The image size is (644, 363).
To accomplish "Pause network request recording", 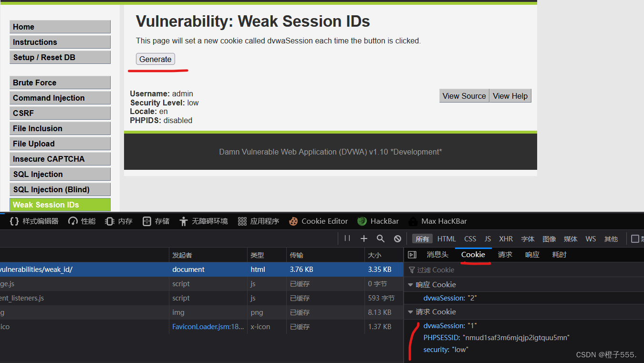I will (347, 238).
